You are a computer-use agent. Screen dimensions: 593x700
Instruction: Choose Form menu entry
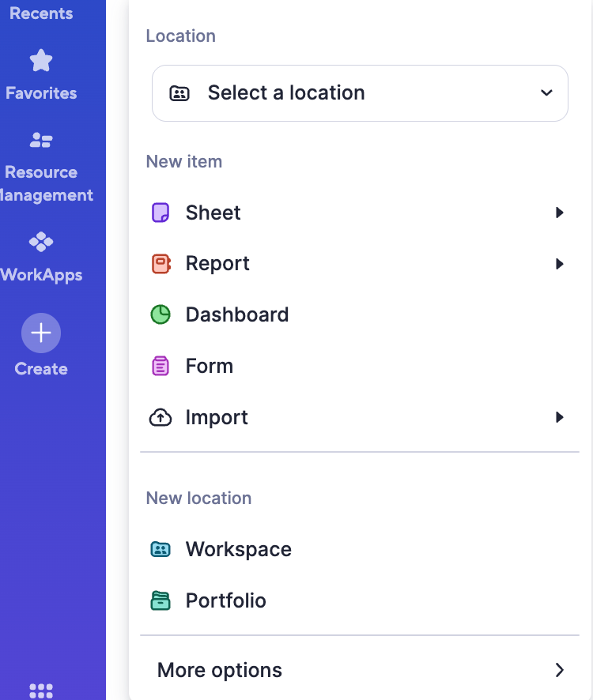tap(360, 366)
